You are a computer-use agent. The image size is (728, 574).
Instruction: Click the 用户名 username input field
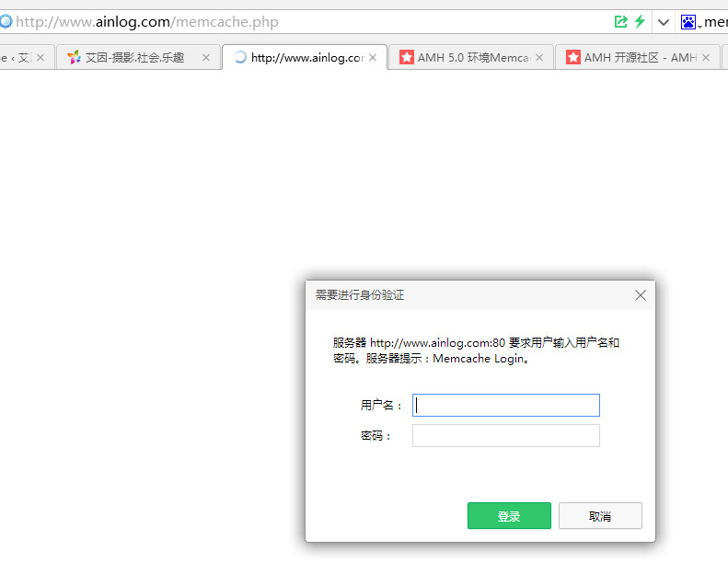click(x=505, y=405)
